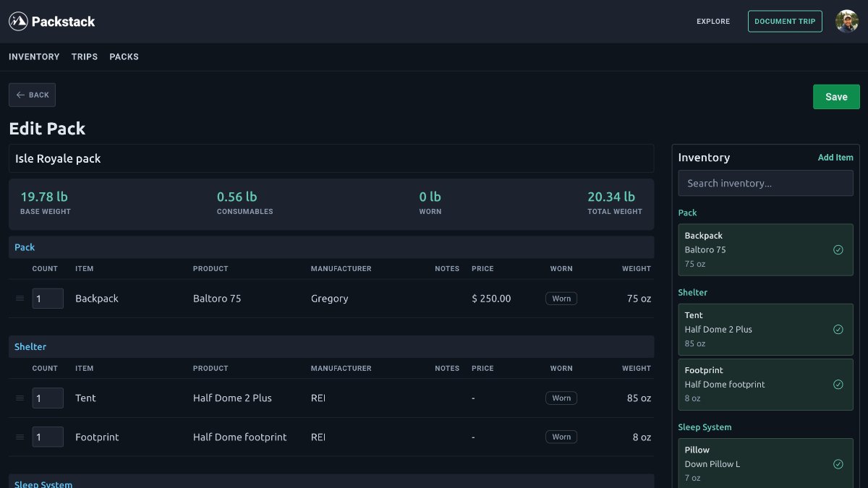Click checkmark icon on Backpack inventory card
Viewport: 868px width, 488px height.
(838, 250)
